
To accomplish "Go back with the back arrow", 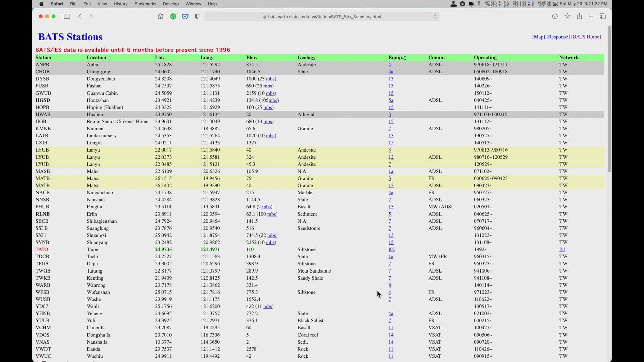I will [80, 16].
